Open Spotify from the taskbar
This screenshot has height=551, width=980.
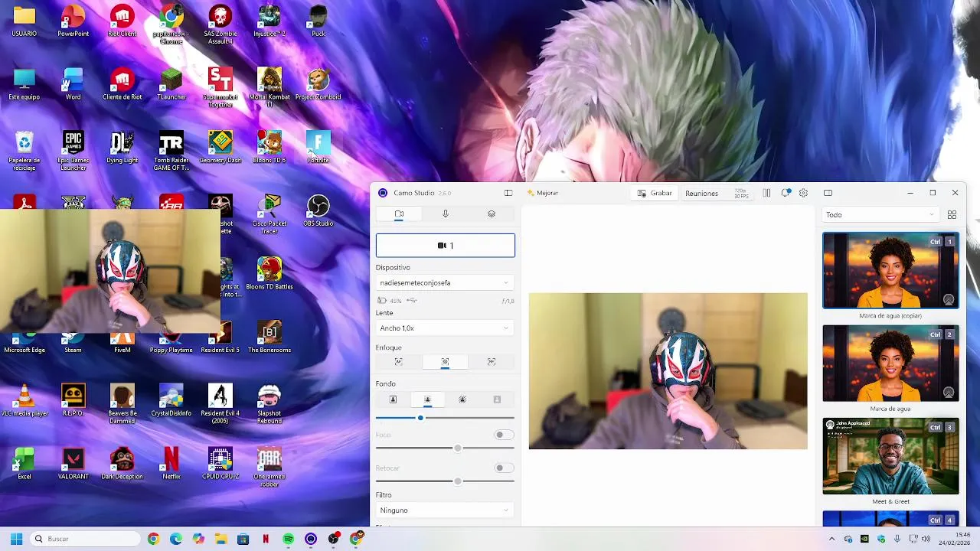click(288, 539)
